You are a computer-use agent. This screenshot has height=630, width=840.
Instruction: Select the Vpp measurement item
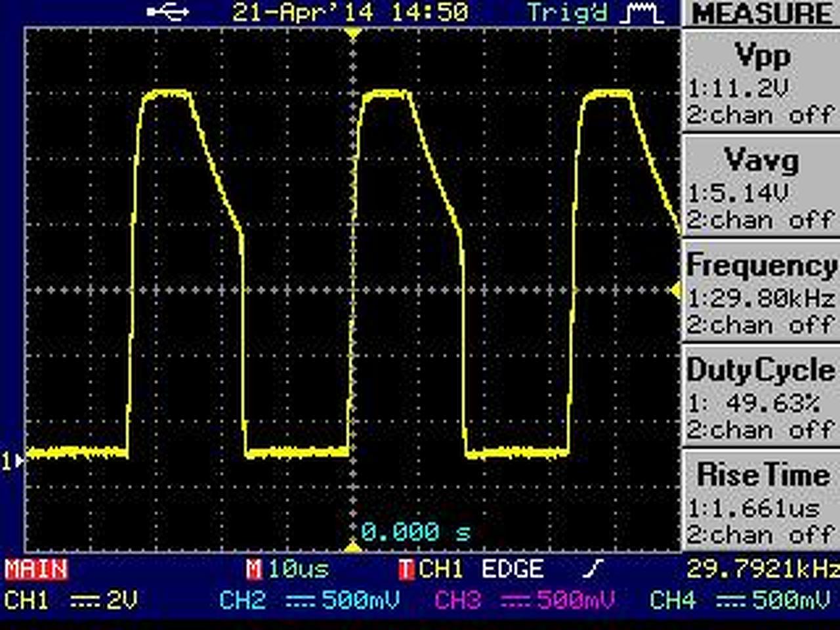(x=763, y=82)
